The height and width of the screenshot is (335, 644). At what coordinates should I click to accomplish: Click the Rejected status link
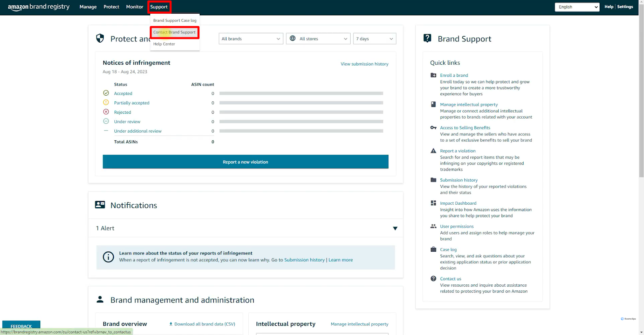[122, 112]
